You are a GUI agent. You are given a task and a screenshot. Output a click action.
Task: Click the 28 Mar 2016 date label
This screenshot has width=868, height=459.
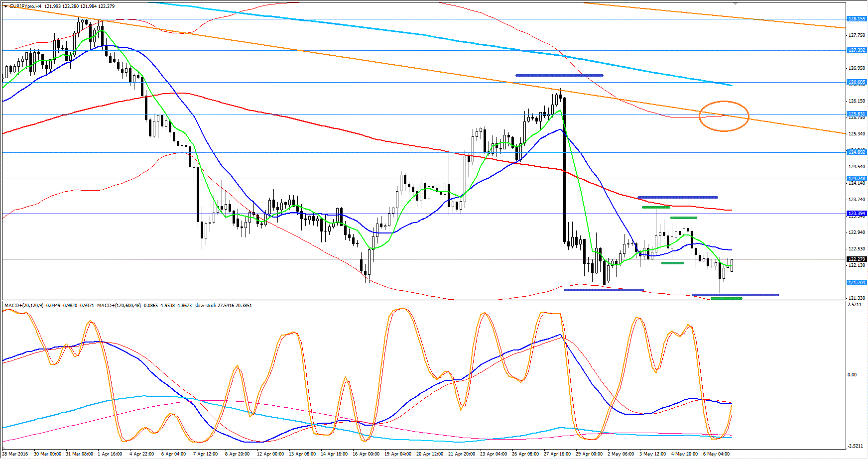pos(15,454)
